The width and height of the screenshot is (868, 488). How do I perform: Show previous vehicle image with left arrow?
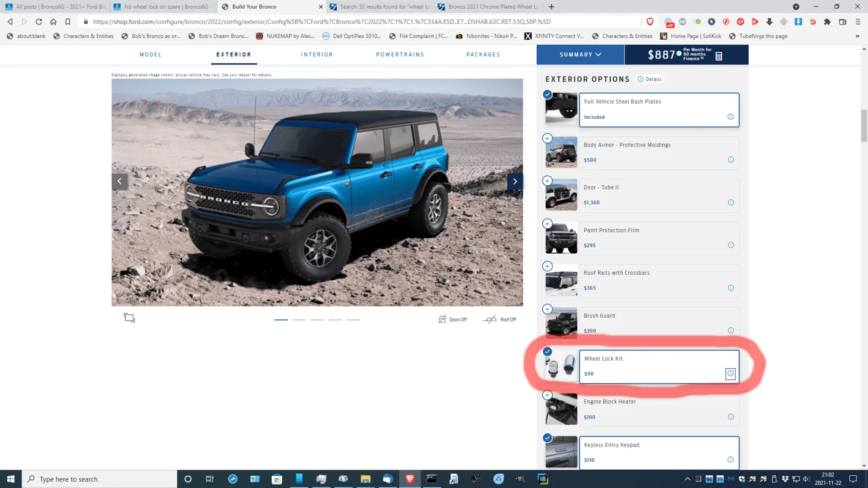click(120, 181)
